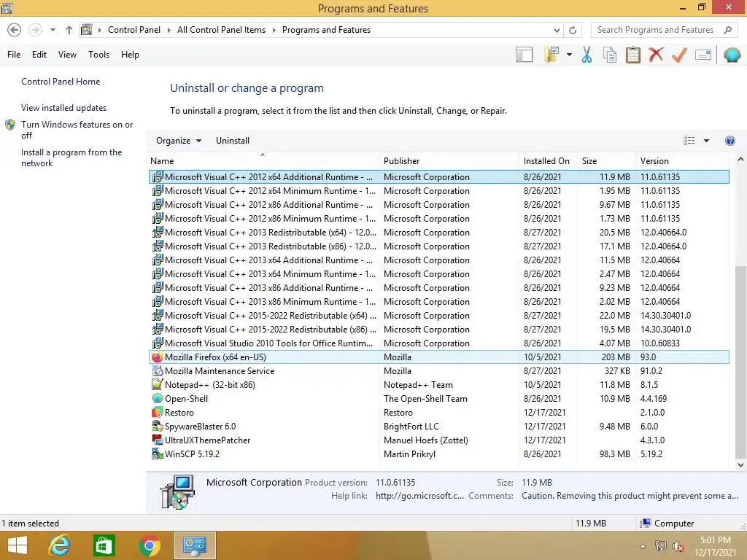This screenshot has width=747, height=560.
Task: Select Visual C++ 2015-2022 Redistributable (x64) row
Action: [x=439, y=316]
